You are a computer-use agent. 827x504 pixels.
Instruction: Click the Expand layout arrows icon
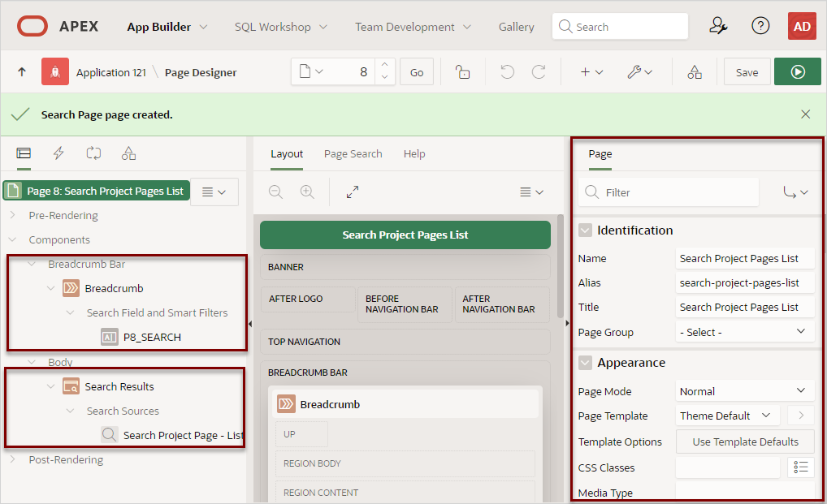[353, 192]
